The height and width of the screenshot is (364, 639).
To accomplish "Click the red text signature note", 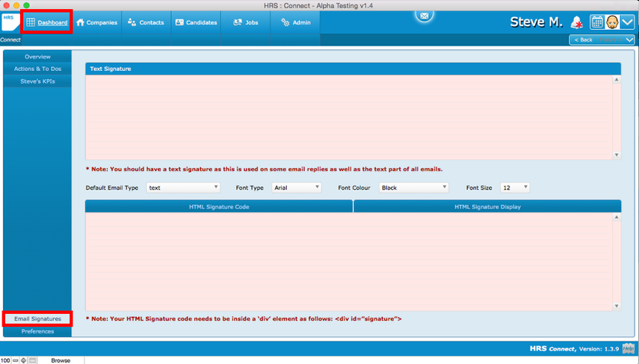I will pos(264,169).
